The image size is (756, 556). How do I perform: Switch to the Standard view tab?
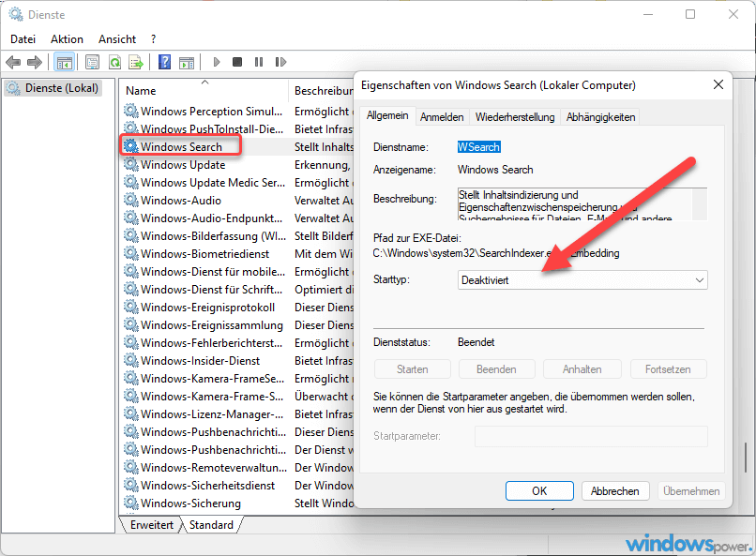click(x=211, y=525)
